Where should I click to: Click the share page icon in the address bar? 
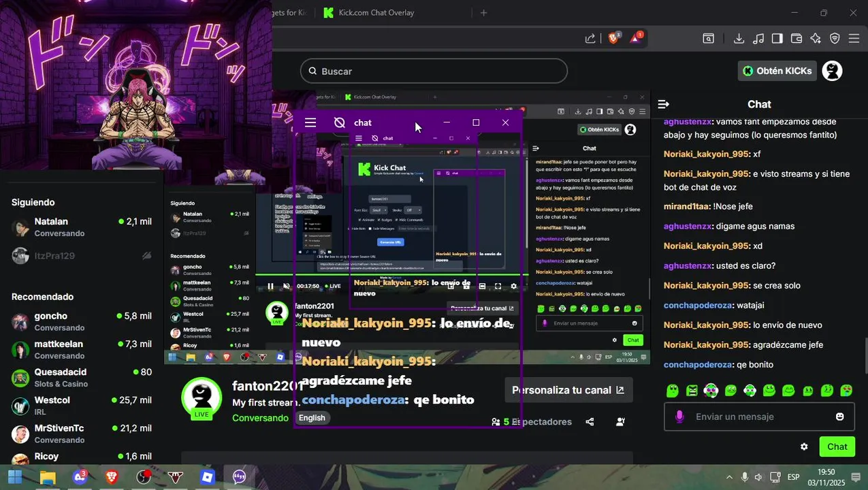coord(590,39)
